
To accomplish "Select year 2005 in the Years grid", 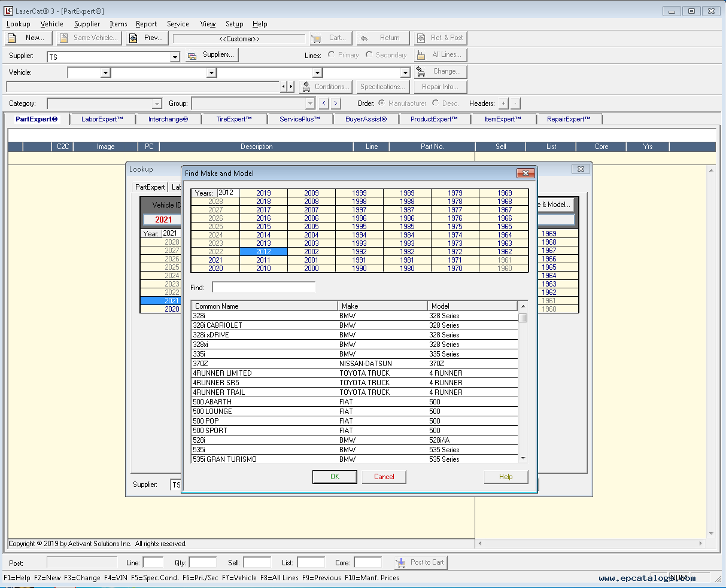I will click(311, 227).
